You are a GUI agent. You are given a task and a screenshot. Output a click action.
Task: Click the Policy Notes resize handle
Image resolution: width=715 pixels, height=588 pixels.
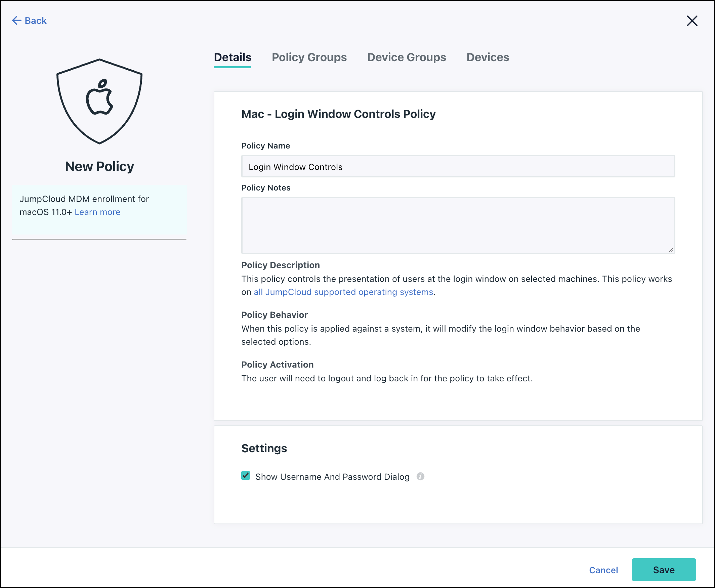click(x=671, y=250)
